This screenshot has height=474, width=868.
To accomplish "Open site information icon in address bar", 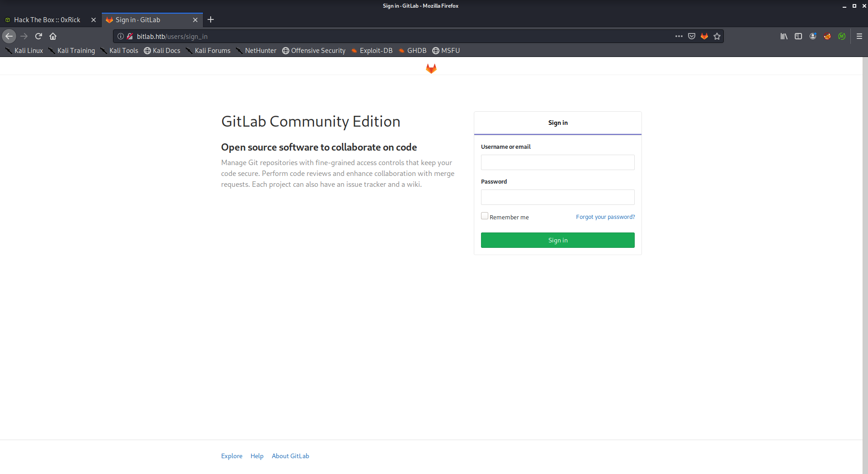I will pos(121,36).
